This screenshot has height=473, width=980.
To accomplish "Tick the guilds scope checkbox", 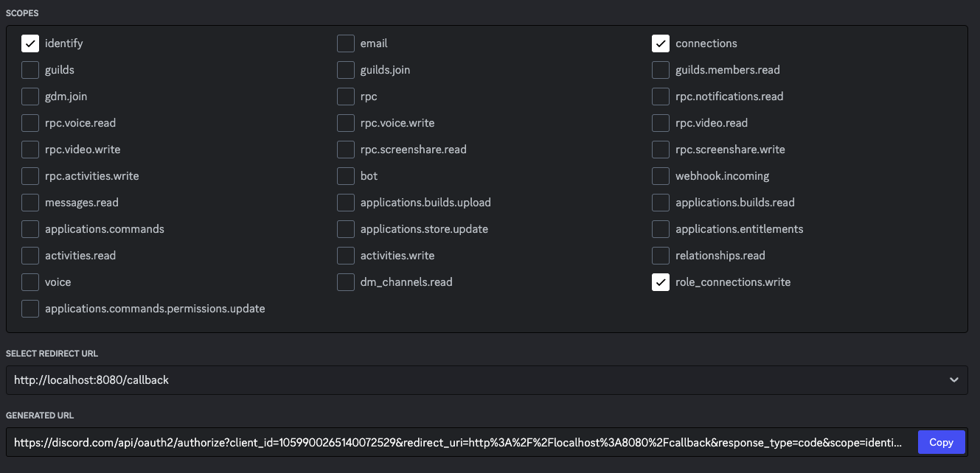I will (30, 70).
